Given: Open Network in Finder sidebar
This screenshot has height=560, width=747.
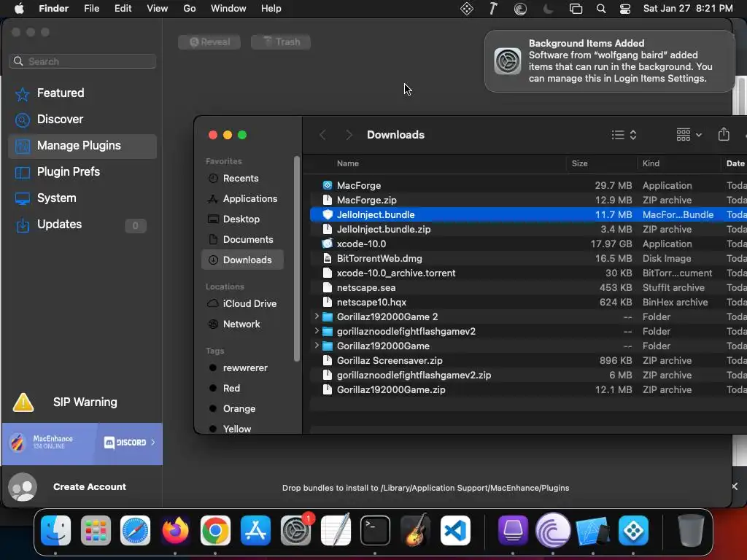Looking at the screenshot, I should [242, 324].
